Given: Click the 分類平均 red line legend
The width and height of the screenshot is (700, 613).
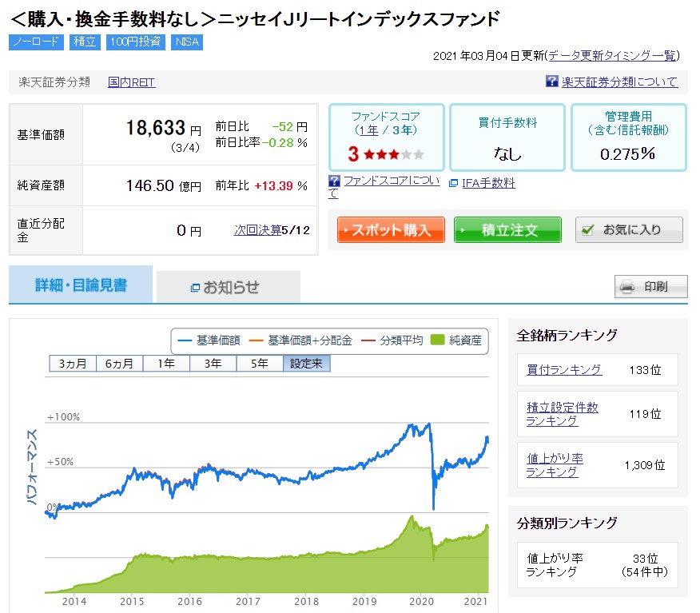Looking at the screenshot, I should (392, 340).
